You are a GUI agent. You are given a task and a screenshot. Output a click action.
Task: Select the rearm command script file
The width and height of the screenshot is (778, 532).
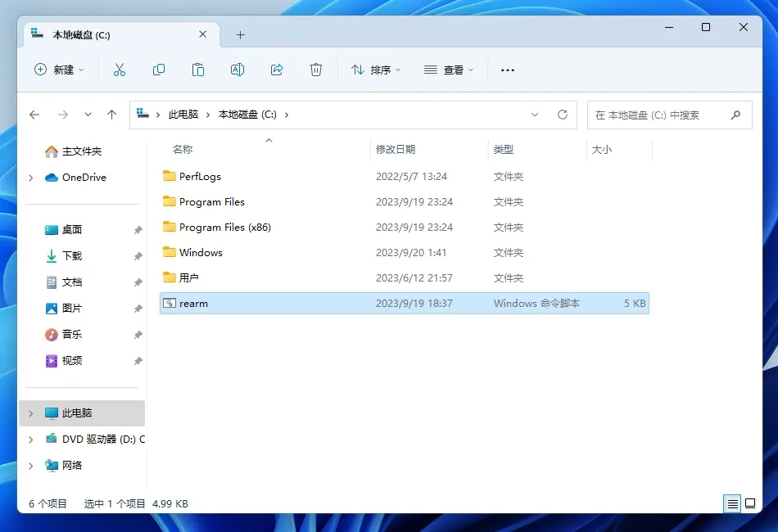(x=405, y=304)
